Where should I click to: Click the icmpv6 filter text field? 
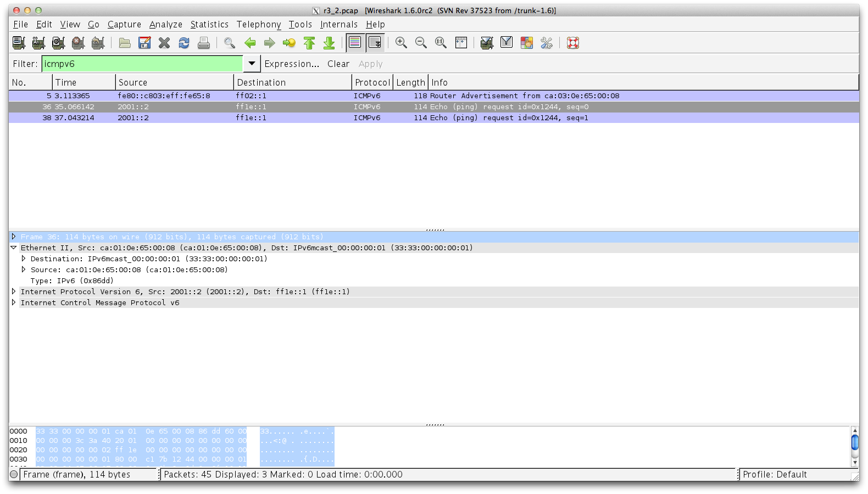[142, 64]
